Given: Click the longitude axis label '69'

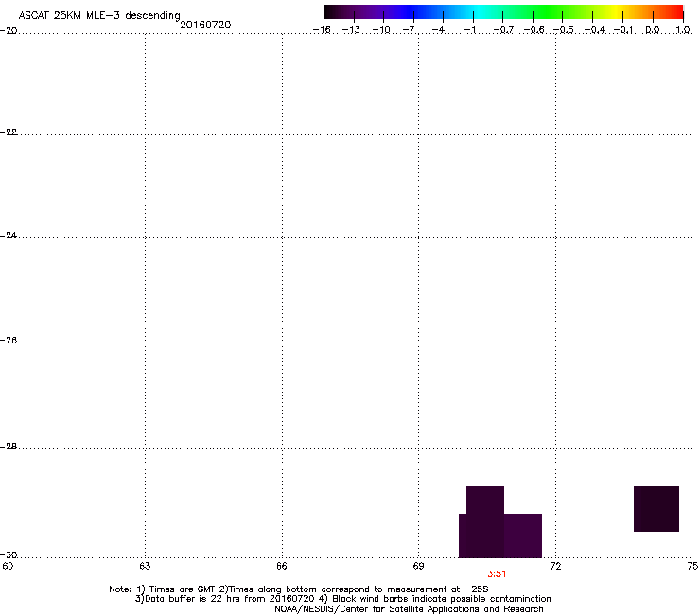Looking at the screenshot, I should pos(418,567).
